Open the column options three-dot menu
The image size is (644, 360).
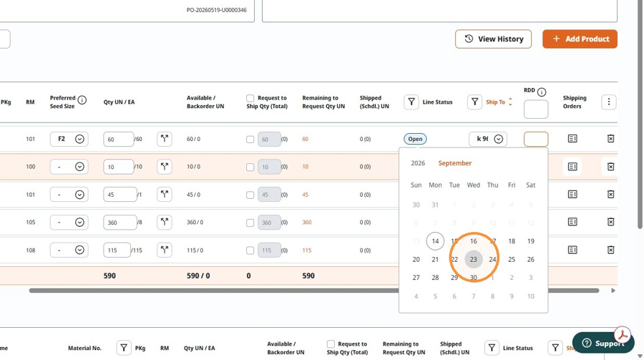(x=609, y=102)
